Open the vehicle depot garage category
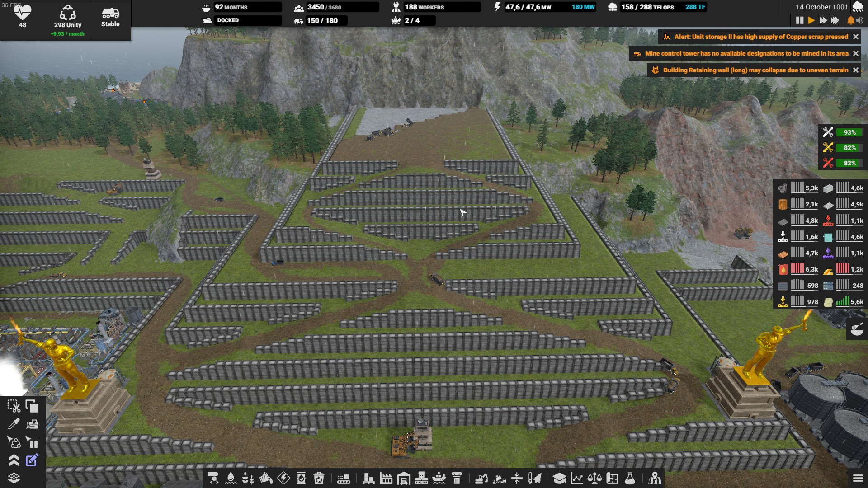Screen dimensions: 868x488 [404, 478]
